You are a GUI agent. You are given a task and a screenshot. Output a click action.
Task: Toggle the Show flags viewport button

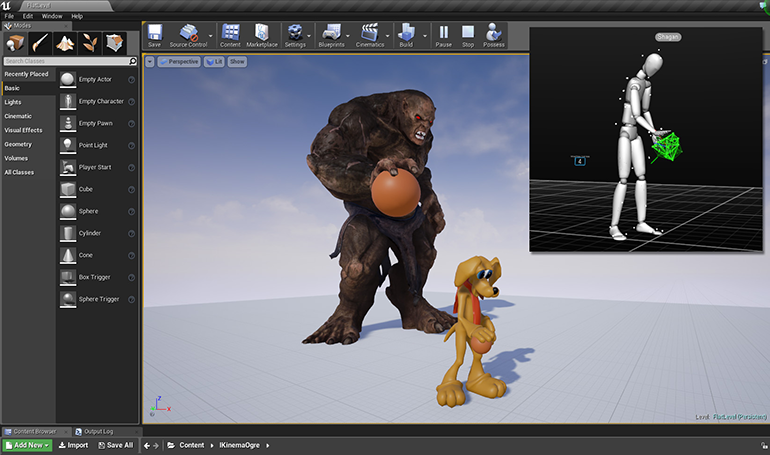[x=237, y=62]
